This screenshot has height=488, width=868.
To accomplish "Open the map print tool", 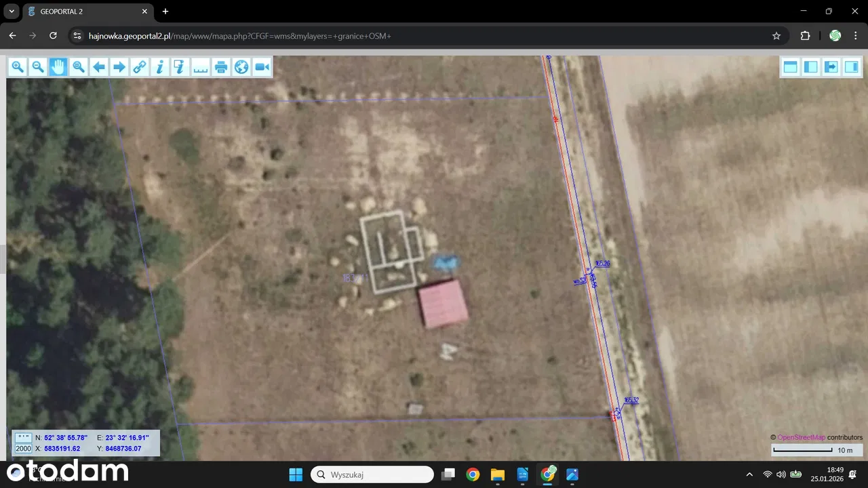I will (x=221, y=66).
